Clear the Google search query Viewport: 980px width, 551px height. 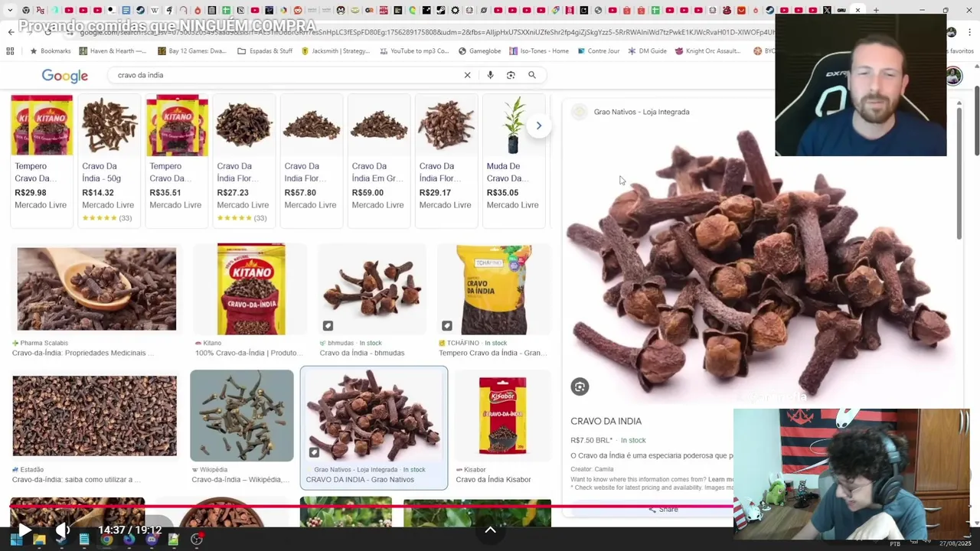tap(467, 75)
